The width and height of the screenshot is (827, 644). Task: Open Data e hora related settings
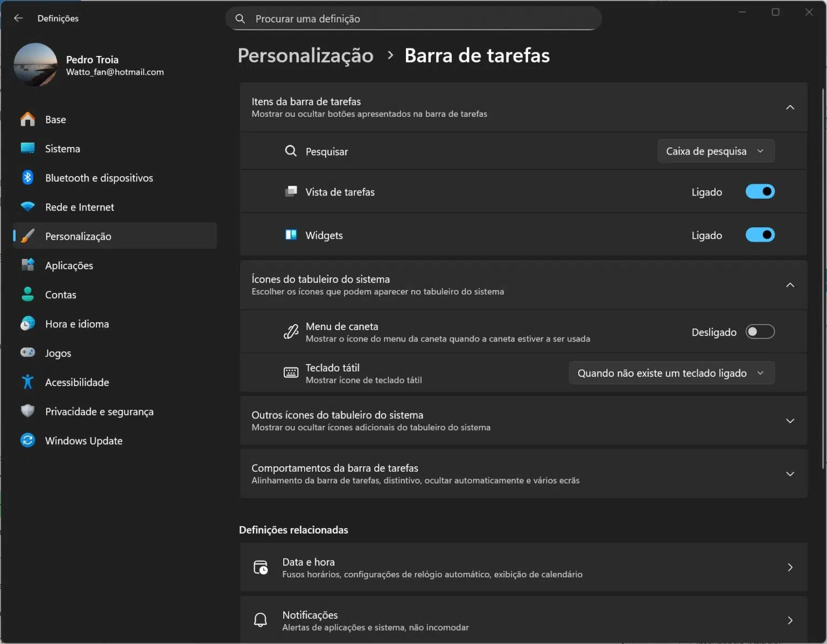[x=523, y=568]
